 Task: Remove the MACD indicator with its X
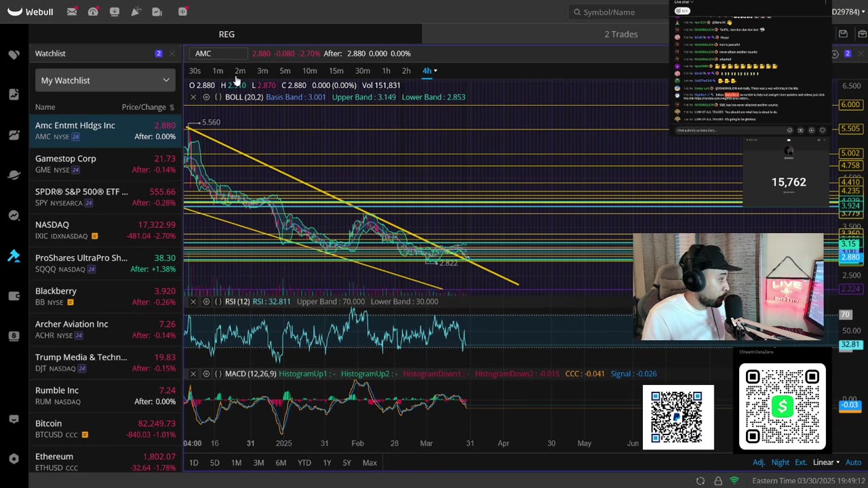click(193, 373)
